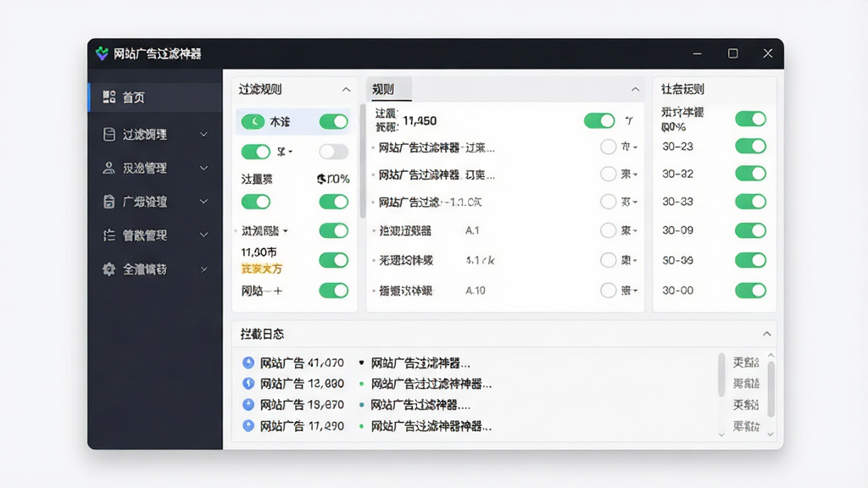Open the dropdown beside the second-row green switch

[285, 152]
